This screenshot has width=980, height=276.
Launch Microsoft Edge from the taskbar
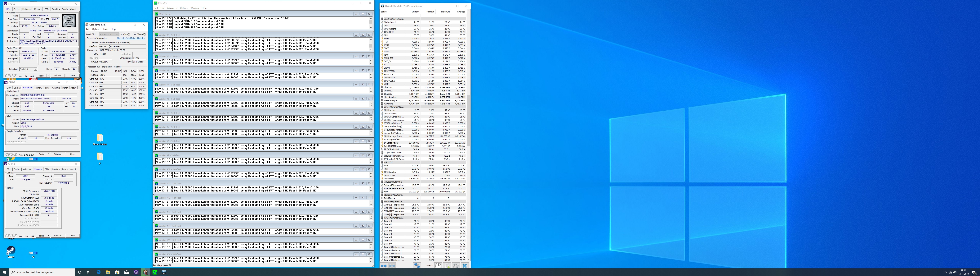tap(99, 272)
